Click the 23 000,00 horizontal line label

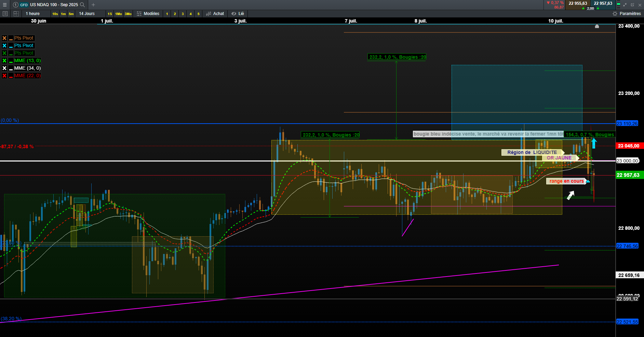click(x=627, y=161)
